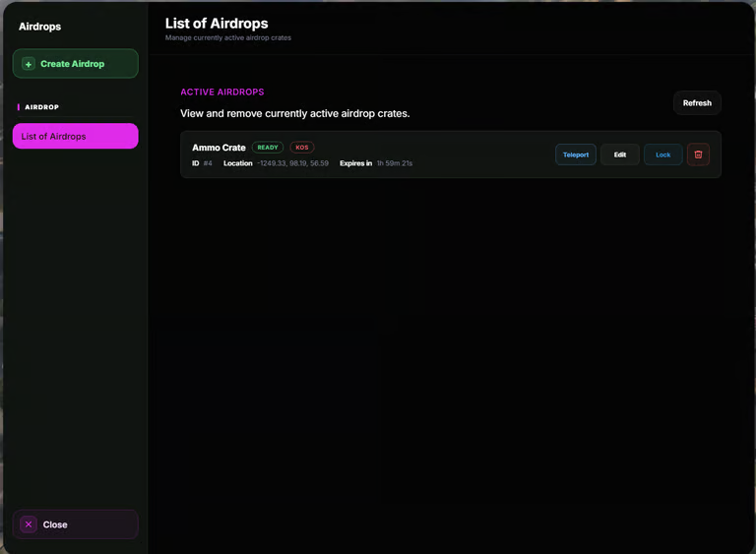Click the Ammo Crate title
Screen dimensions: 756x554
point(219,148)
